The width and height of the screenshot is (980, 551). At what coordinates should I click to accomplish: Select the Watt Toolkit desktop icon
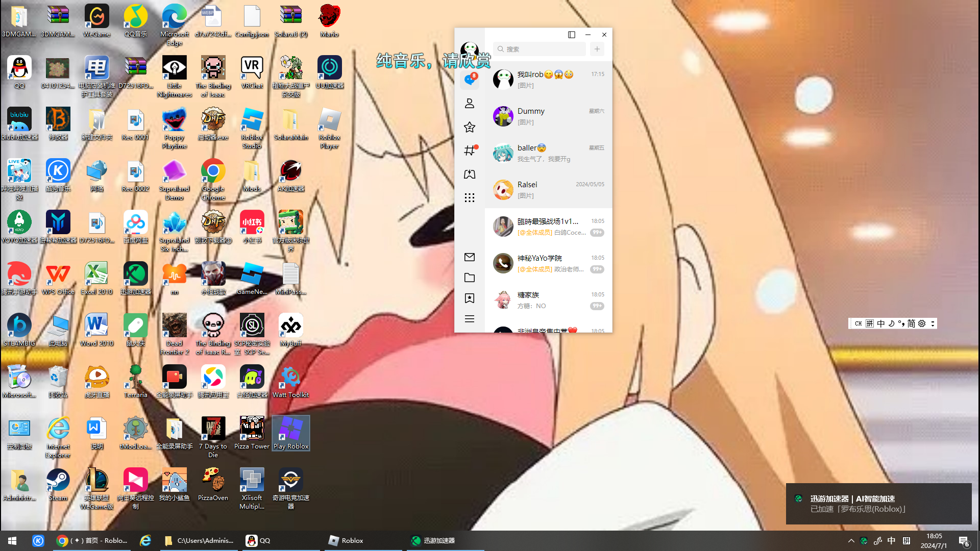[291, 382]
